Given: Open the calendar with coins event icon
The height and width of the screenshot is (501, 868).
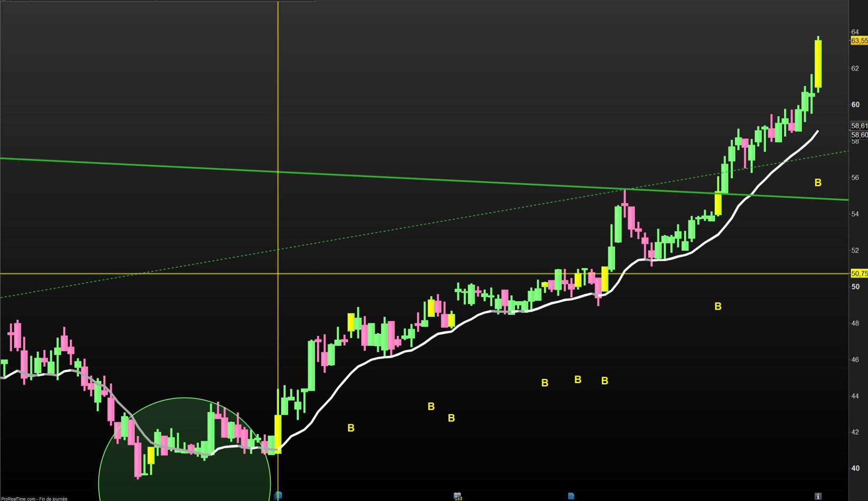Looking at the screenshot, I should tap(457, 496).
